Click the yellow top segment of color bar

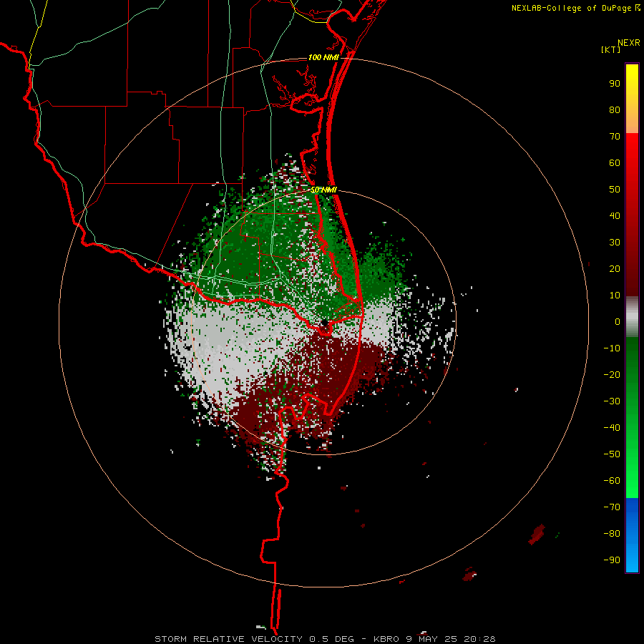coord(632,99)
